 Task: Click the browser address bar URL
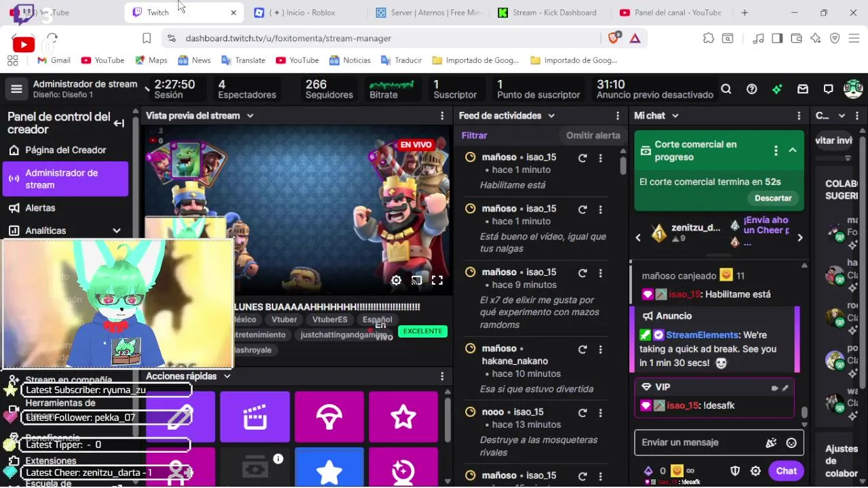288,39
